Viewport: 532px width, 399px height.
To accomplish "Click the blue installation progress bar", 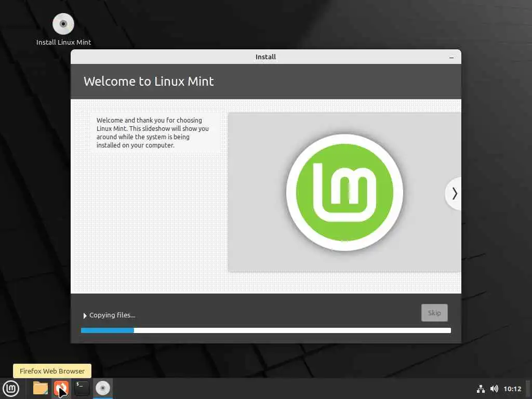I will pos(266,330).
